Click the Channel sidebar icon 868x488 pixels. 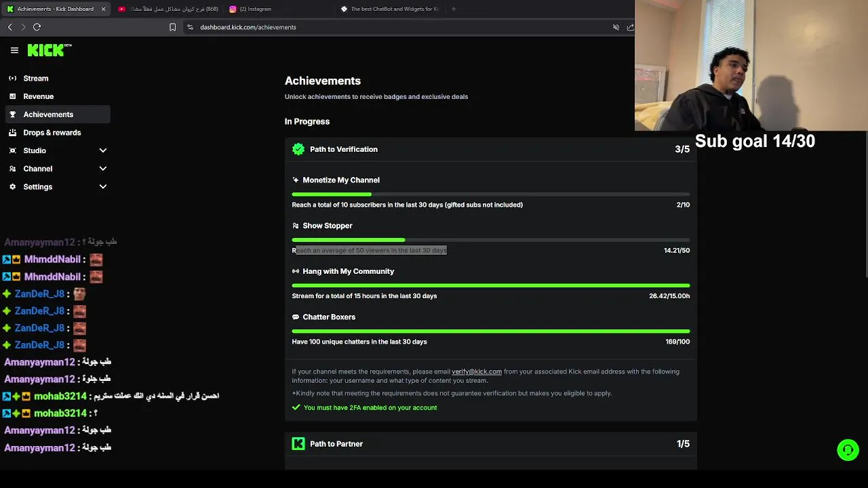pyautogui.click(x=12, y=169)
